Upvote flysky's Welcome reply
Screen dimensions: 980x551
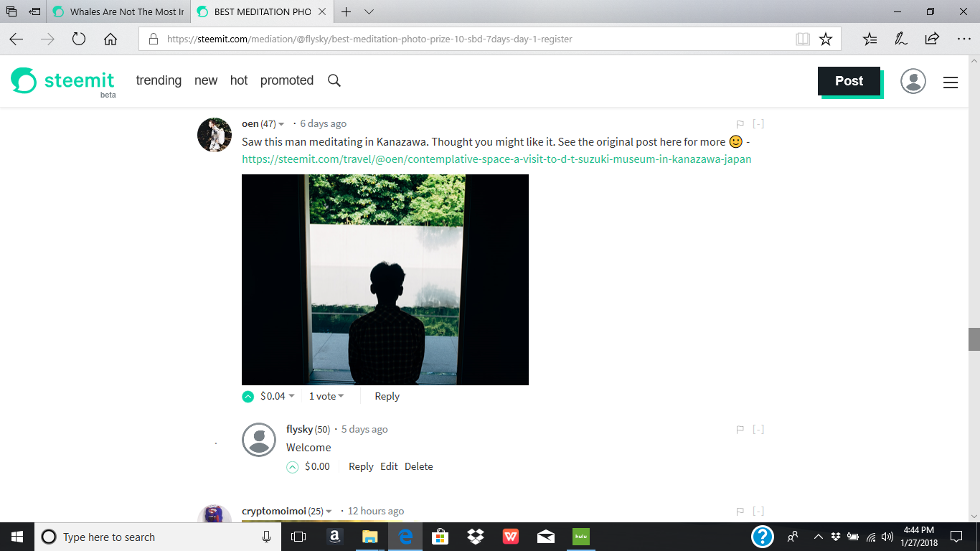click(292, 466)
